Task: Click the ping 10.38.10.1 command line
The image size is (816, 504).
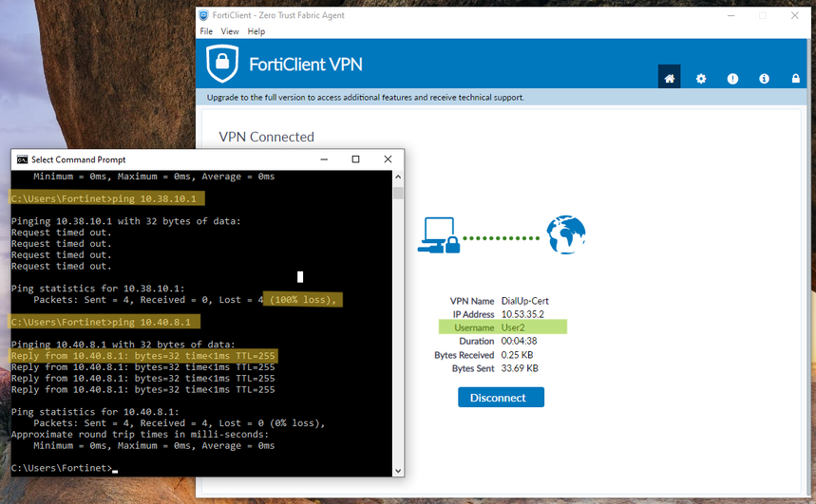Action: tap(106, 198)
